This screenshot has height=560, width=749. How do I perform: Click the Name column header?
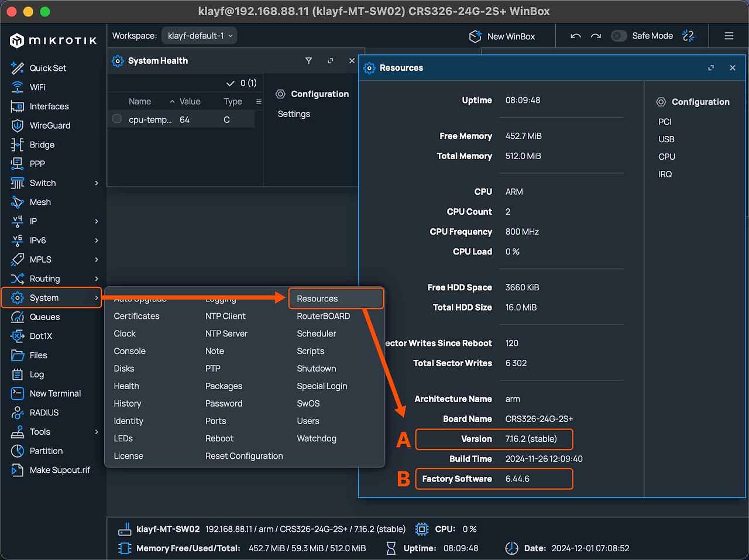tap(140, 101)
